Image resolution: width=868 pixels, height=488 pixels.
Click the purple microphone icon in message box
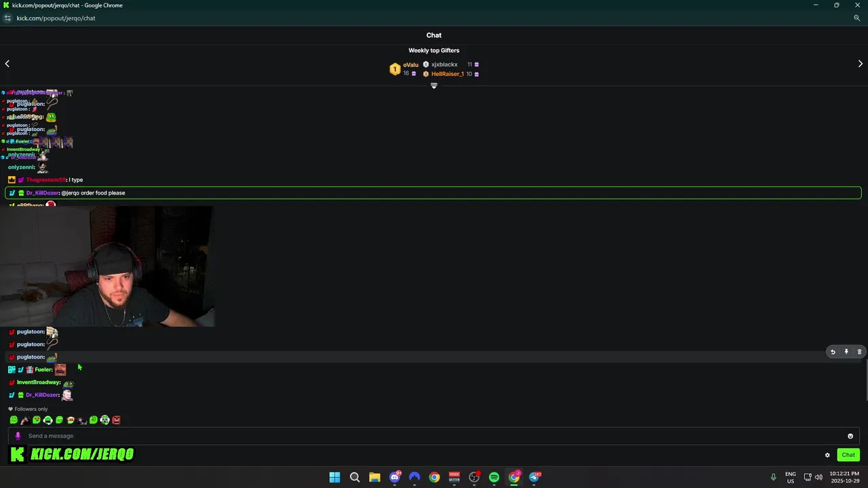click(x=18, y=436)
